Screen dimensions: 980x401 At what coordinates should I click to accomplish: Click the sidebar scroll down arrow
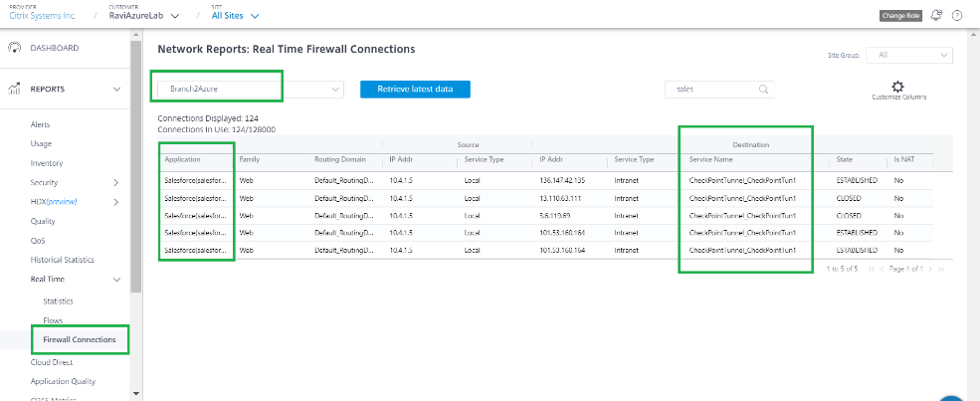[x=136, y=394]
